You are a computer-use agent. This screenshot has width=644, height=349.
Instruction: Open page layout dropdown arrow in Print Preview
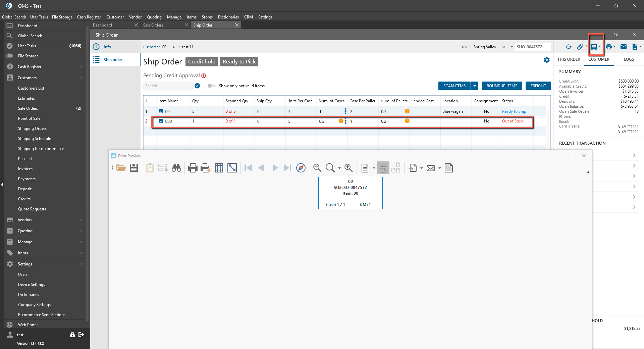click(374, 168)
